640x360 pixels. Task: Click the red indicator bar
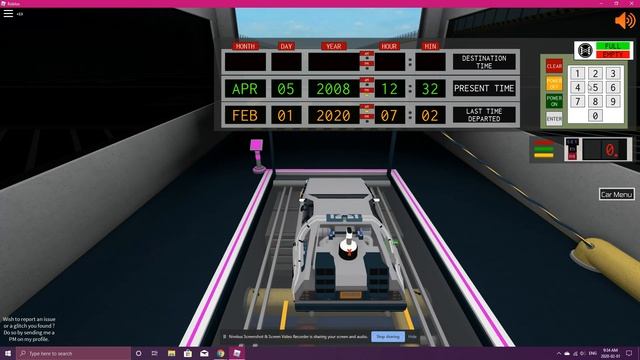click(x=544, y=143)
